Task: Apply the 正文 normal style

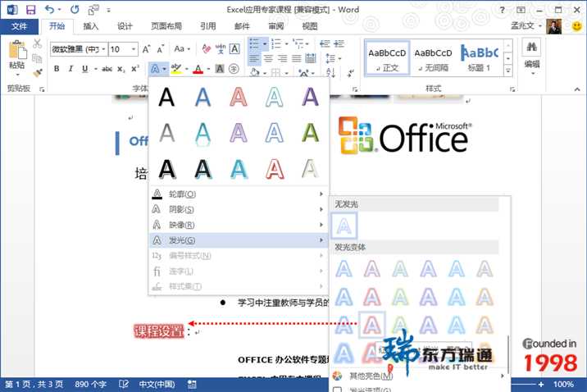Action: 387,59
